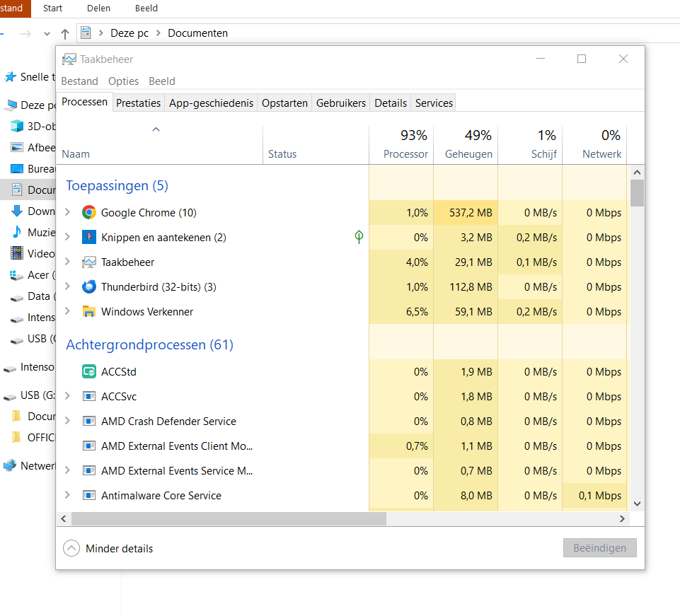Switch to the Prestaties tab
The height and width of the screenshot is (616, 680).
coord(138,103)
